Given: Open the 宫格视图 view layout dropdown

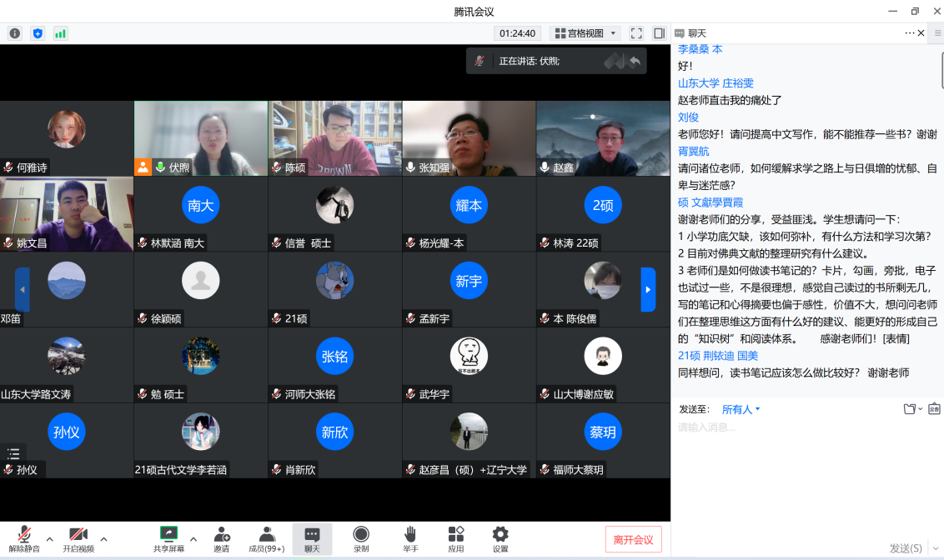Looking at the screenshot, I should 586,33.
